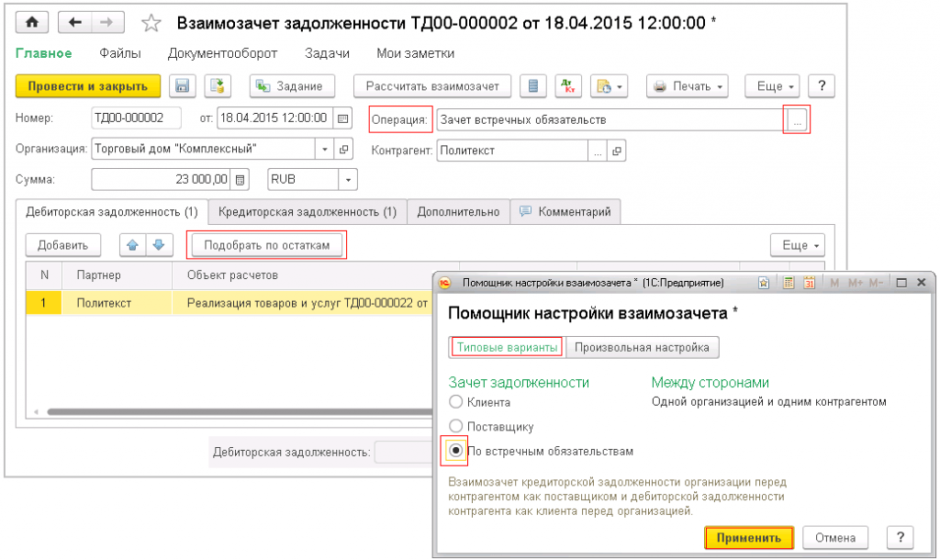Open the table's Еще menu
The image size is (940, 560).
[798, 245]
